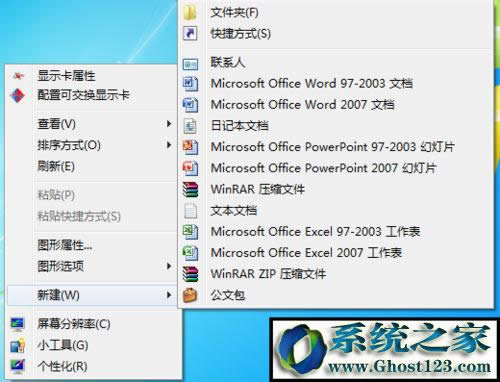Click the journal icon beside 日记本文档

190,126
